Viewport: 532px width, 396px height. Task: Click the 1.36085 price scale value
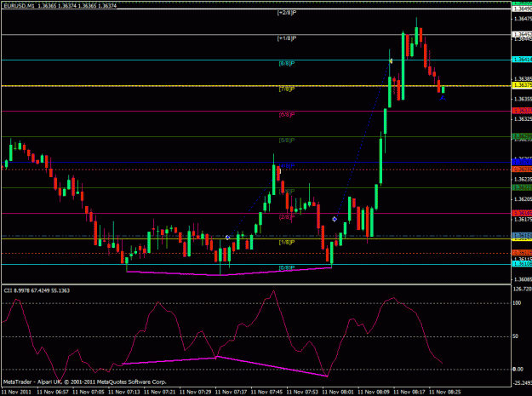click(x=523, y=279)
